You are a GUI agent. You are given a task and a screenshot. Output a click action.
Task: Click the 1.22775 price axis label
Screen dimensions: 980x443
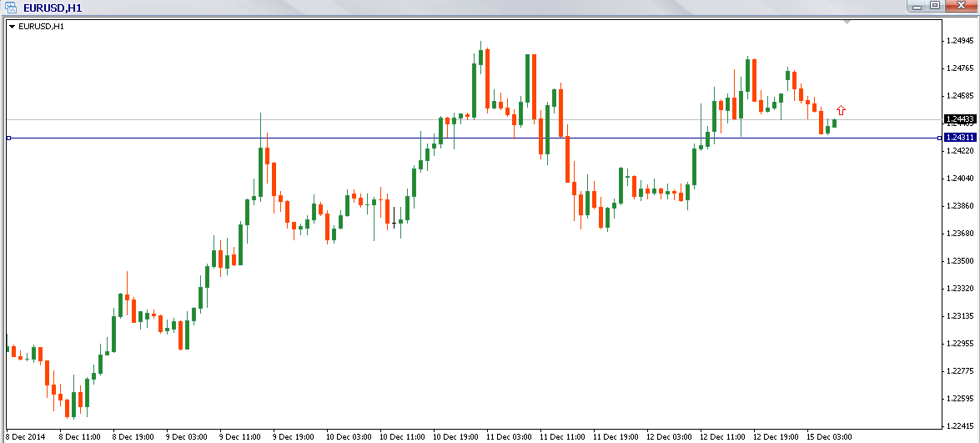click(959, 371)
